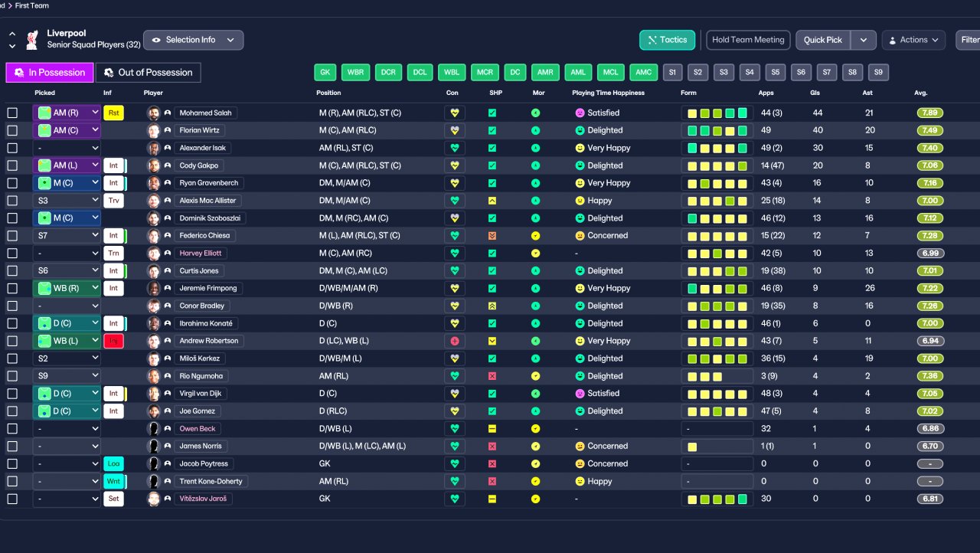Click Joe Gomez's Delighted happiness text
980x553 pixels.
[x=605, y=411]
